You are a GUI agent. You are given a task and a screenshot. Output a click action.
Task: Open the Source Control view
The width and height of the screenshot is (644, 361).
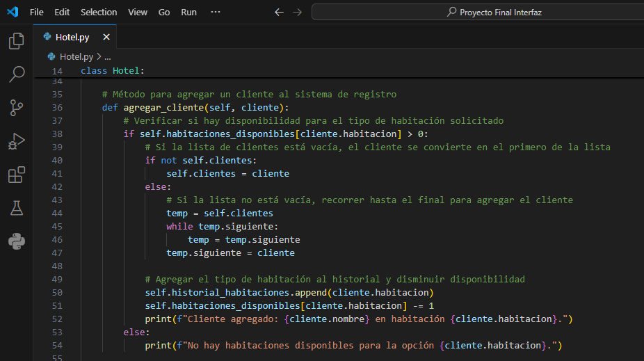coord(16,108)
